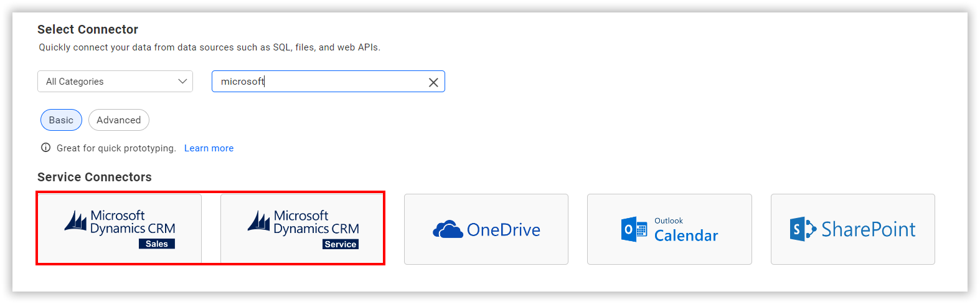The width and height of the screenshot is (980, 304).
Task: Switch to the Basic connector mode
Action: click(61, 120)
